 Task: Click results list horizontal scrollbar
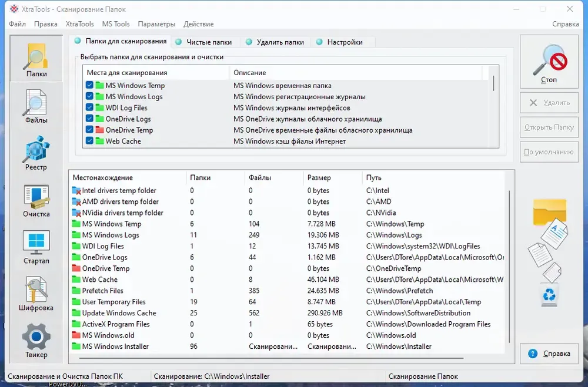point(272,358)
